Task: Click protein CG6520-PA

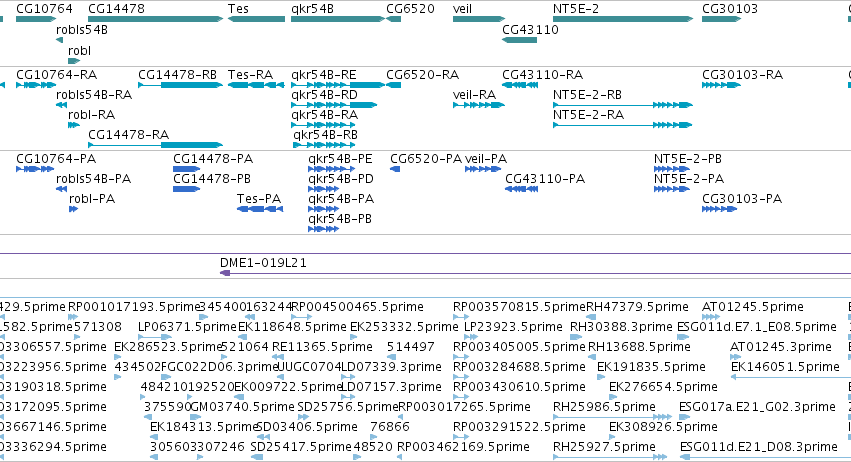Action: pyautogui.click(x=426, y=159)
